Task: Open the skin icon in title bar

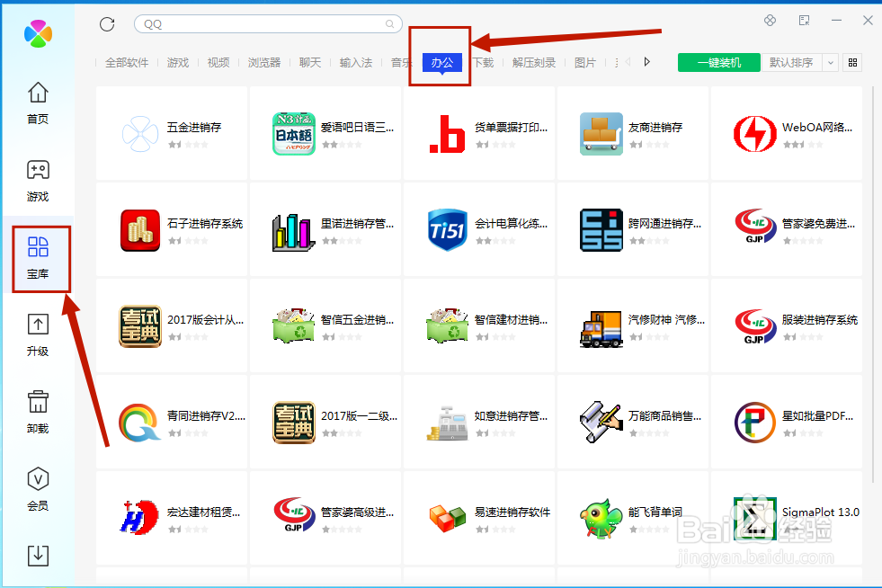Action: (x=770, y=21)
